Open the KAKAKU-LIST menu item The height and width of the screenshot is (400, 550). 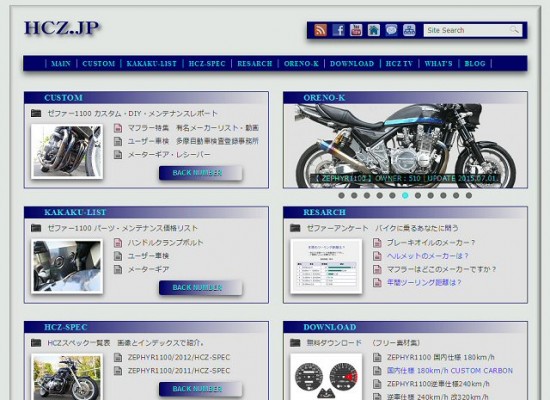[x=152, y=64]
